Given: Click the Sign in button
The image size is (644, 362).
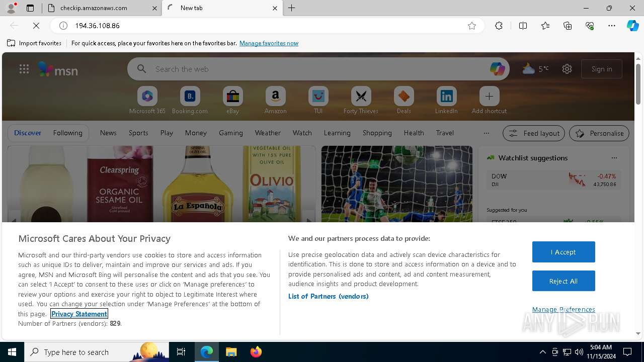Looking at the screenshot, I should click(602, 69).
